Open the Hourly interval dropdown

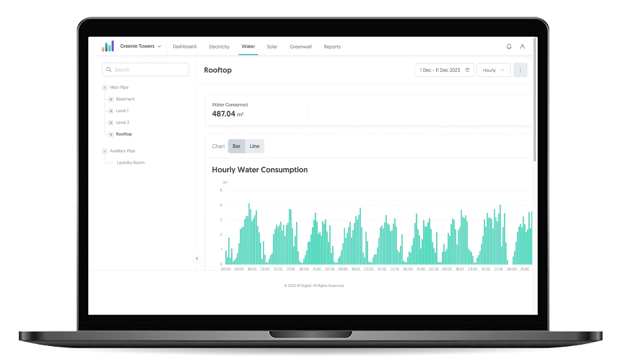pyautogui.click(x=494, y=70)
